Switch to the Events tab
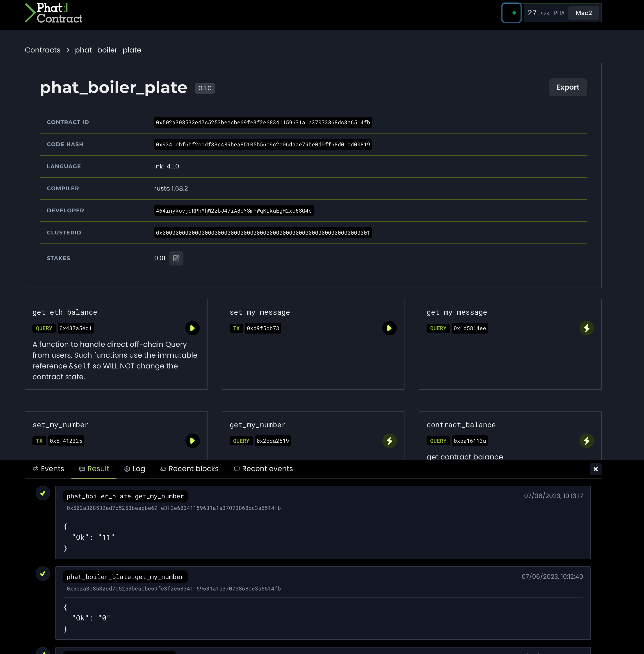The width and height of the screenshot is (644, 654). coord(48,469)
